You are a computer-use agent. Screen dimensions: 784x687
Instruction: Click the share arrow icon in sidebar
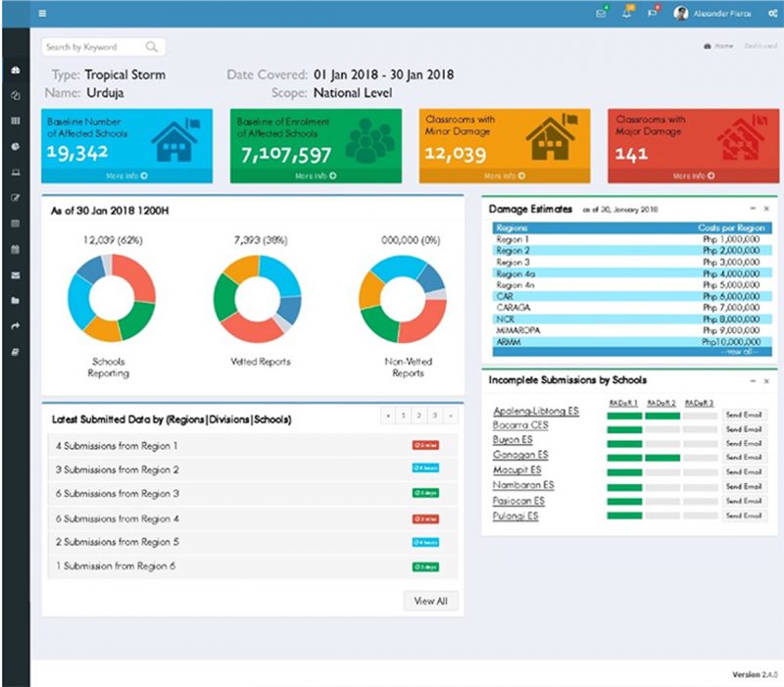[15, 326]
